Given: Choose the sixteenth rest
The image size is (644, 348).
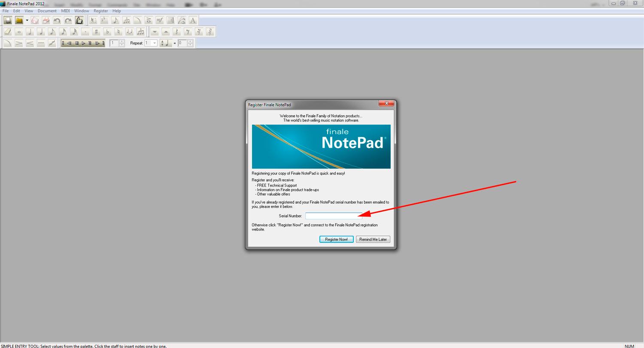Looking at the screenshot, I should 199,32.
